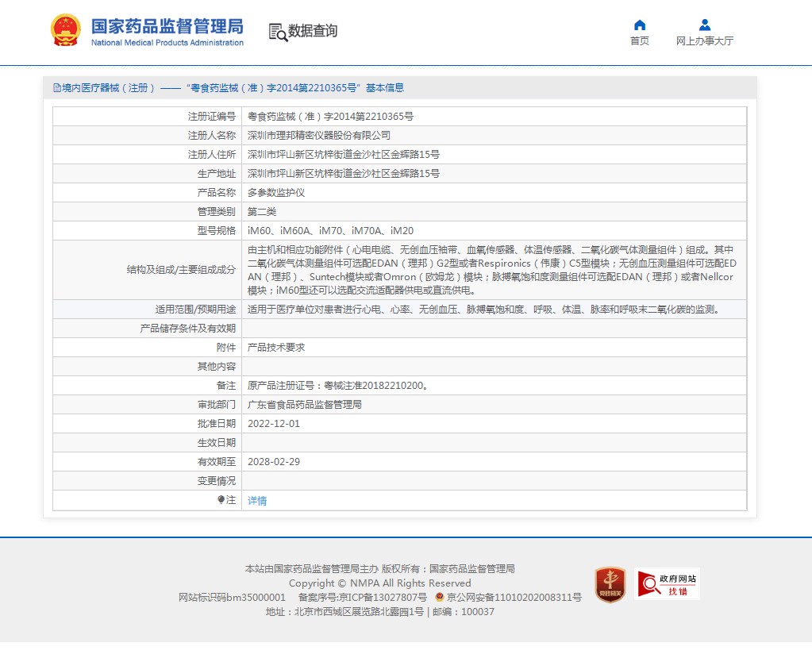Select registration number 粤食药监械(准)字2014第2210365号 cell

tap(330, 117)
